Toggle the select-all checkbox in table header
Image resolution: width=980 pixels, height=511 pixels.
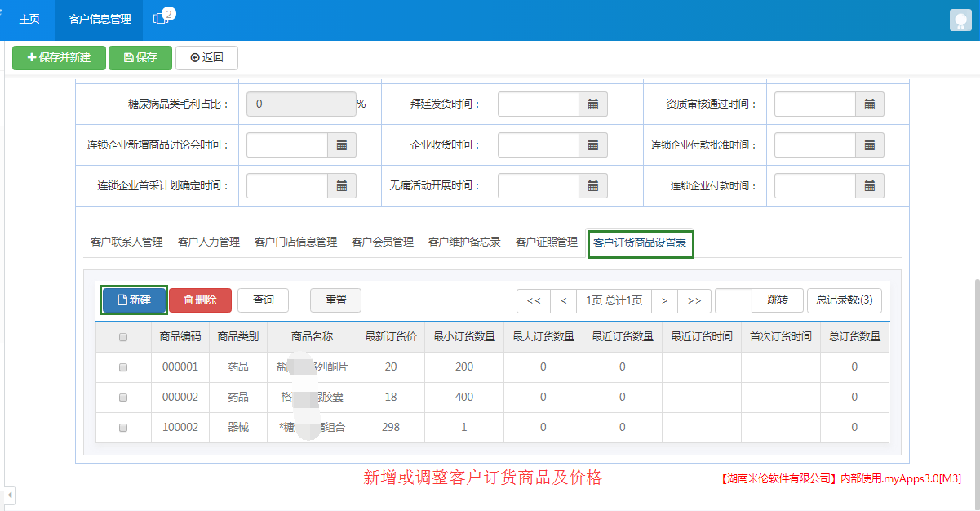point(123,336)
